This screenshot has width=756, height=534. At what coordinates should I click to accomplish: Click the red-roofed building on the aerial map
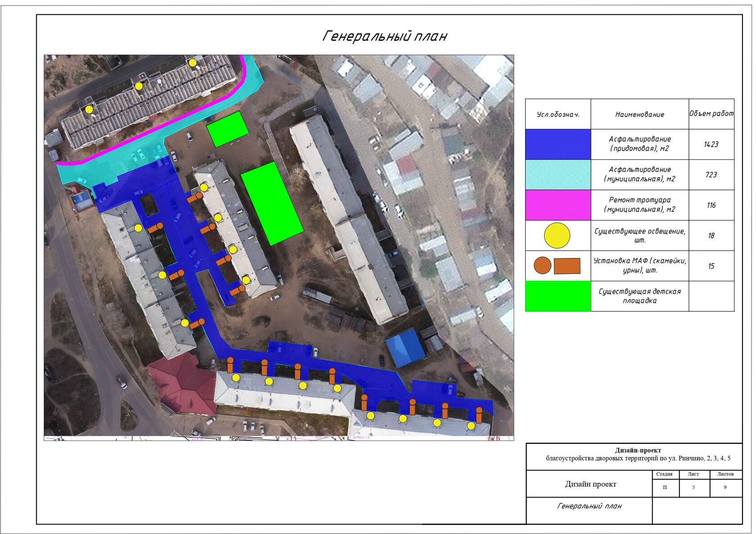point(182,383)
